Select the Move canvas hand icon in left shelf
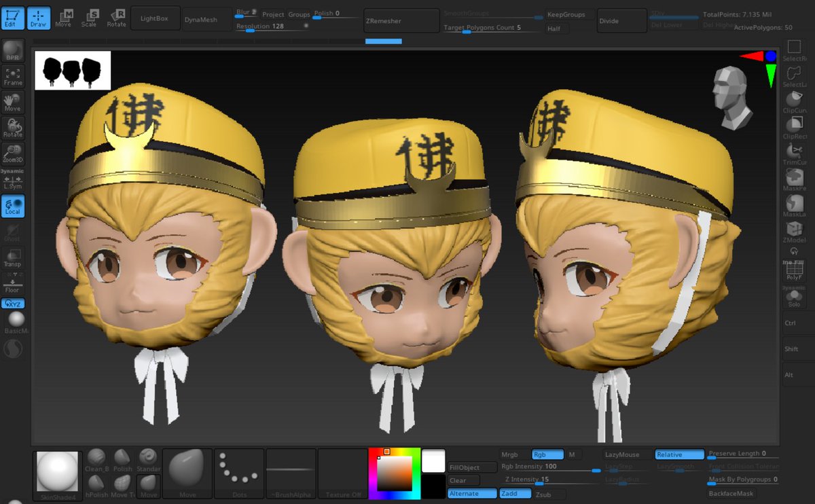The image size is (815, 504). pyautogui.click(x=13, y=103)
